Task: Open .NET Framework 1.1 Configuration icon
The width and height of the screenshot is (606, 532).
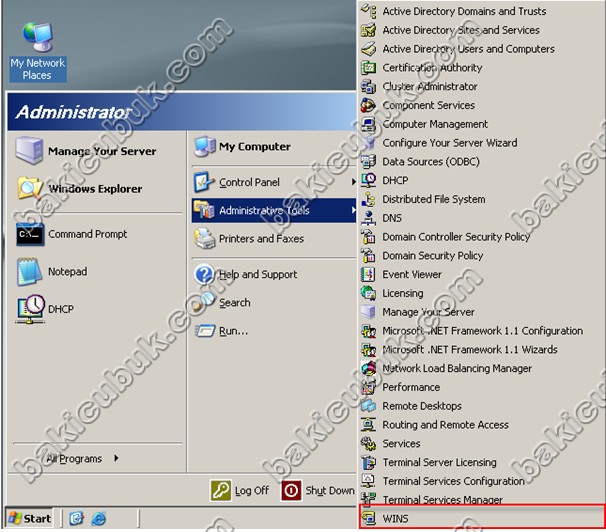Action: pos(369,331)
